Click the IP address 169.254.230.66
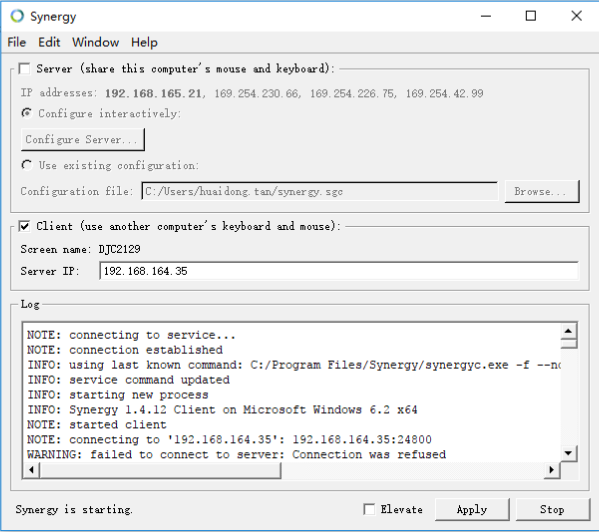The height and width of the screenshot is (532, 599). click(x=256, y=94)
